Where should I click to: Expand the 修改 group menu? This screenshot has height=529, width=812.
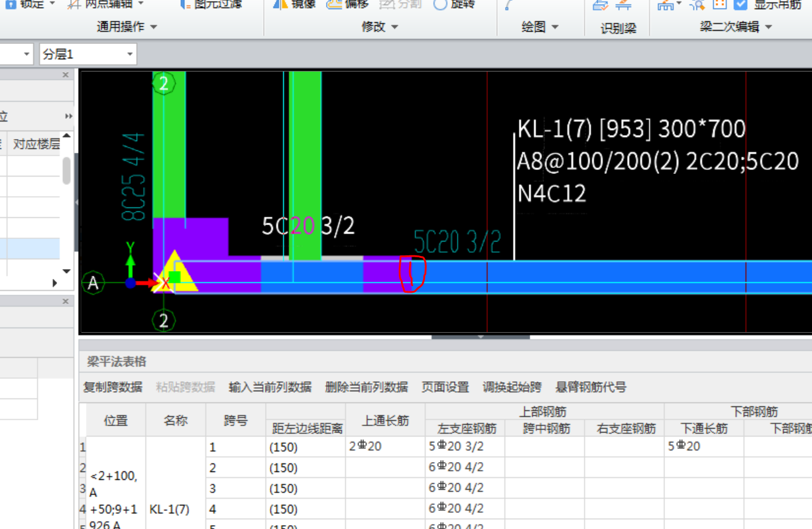pyautogui.click(x=380, y=27)
